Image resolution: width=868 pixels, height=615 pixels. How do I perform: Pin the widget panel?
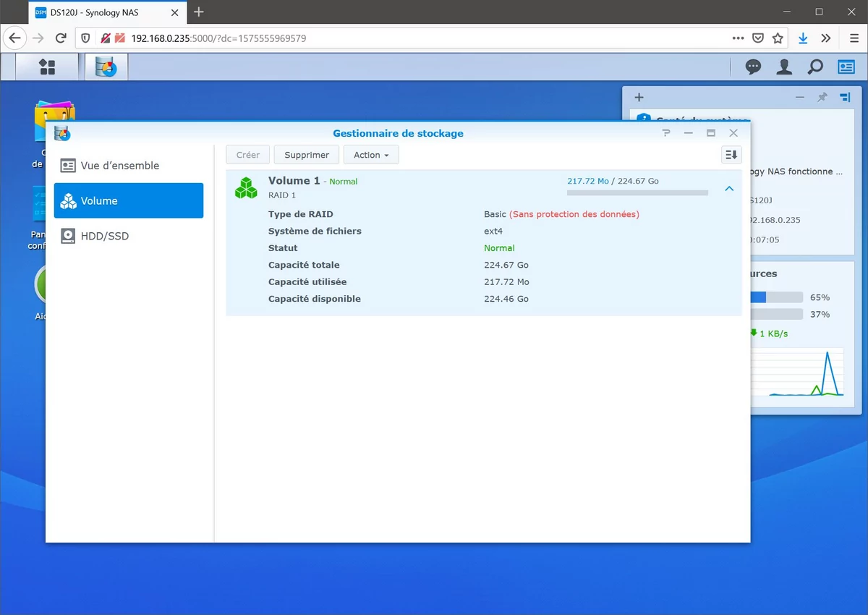pos(822,98)
